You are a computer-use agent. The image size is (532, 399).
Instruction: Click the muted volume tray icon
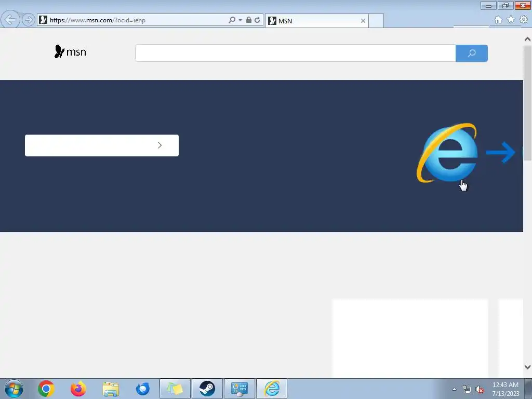[480, 390]
